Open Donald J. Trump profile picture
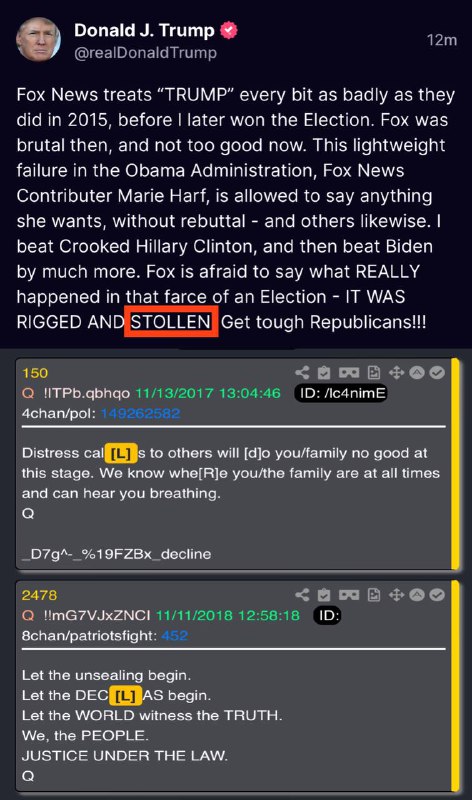 point(38,40)
